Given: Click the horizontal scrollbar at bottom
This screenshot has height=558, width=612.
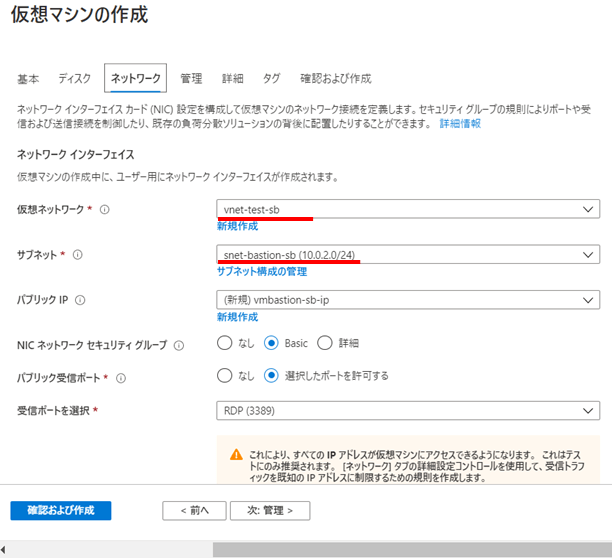Looking at the screenshot, I should click(400, 549).
